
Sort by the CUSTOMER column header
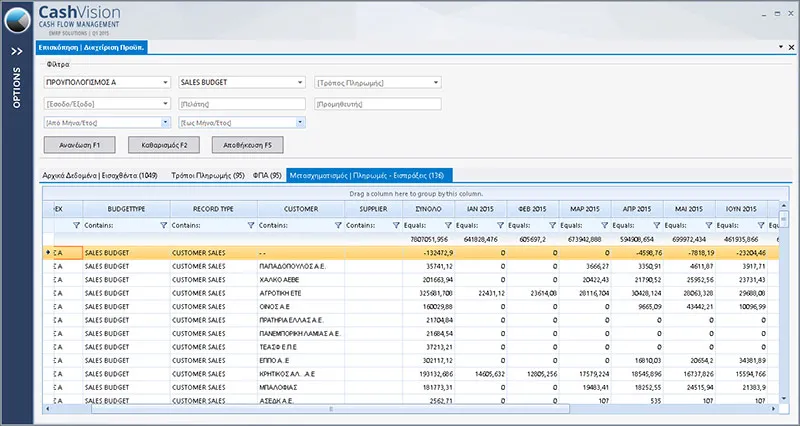tap(301, 209)
